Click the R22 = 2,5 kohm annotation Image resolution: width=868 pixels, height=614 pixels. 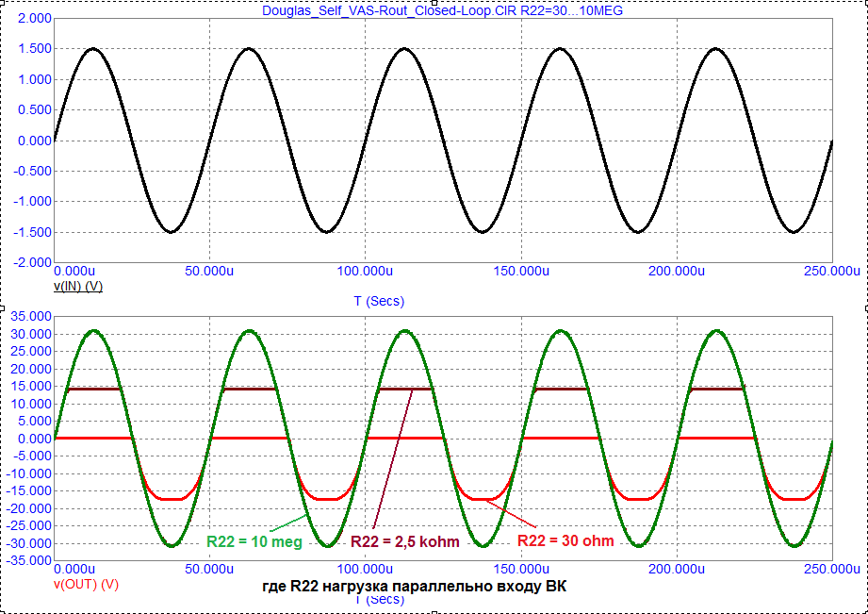click(405, 541)
